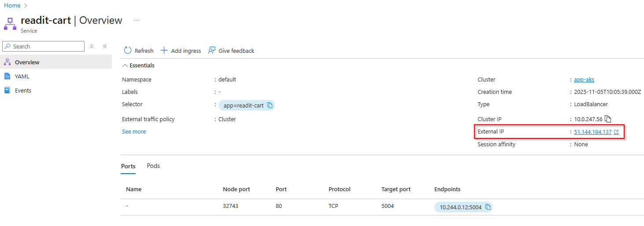Click the Give feedback icon
Screen dimensions: 644x226
coord(212,51)
